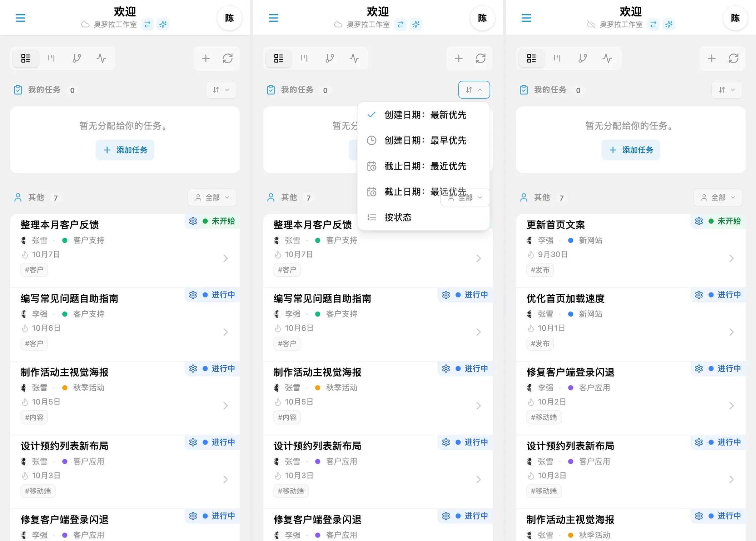This screenshot has height=541, width=756.
Task: Click #发布 tag on 更新首页文案, right panel
Action: (x=540, y=270)
